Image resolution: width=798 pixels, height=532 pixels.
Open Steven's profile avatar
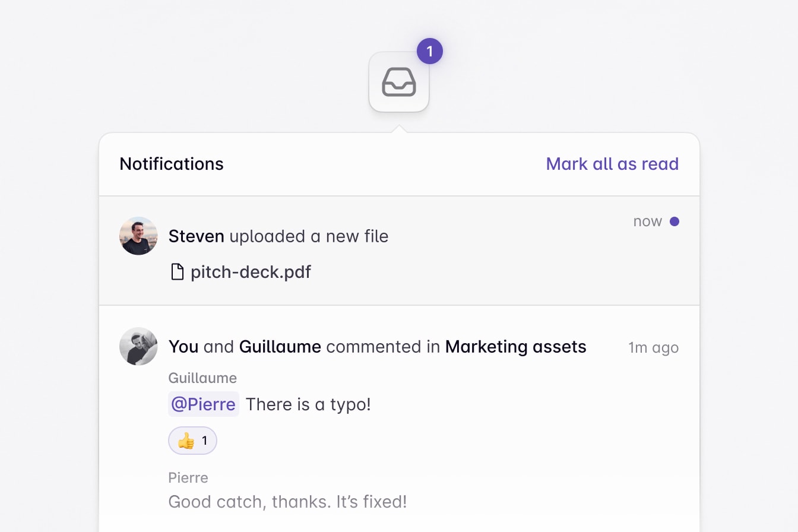pyautogui.click(x=138, y=236)
